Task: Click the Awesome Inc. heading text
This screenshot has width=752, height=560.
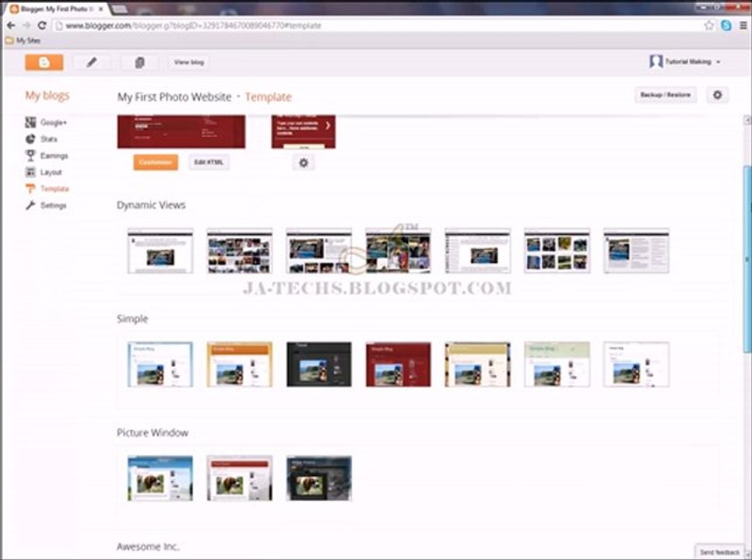Action: (148, 547)
